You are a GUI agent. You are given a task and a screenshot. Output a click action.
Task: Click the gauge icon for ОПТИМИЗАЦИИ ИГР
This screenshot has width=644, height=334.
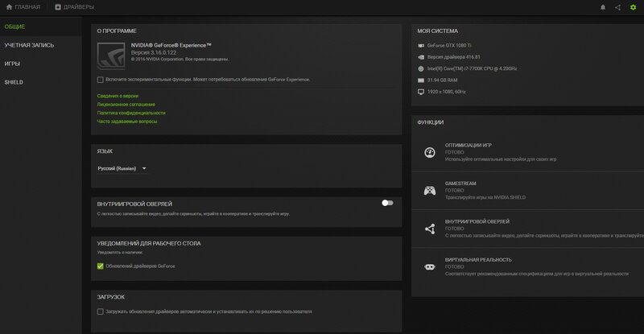point(430,152)
